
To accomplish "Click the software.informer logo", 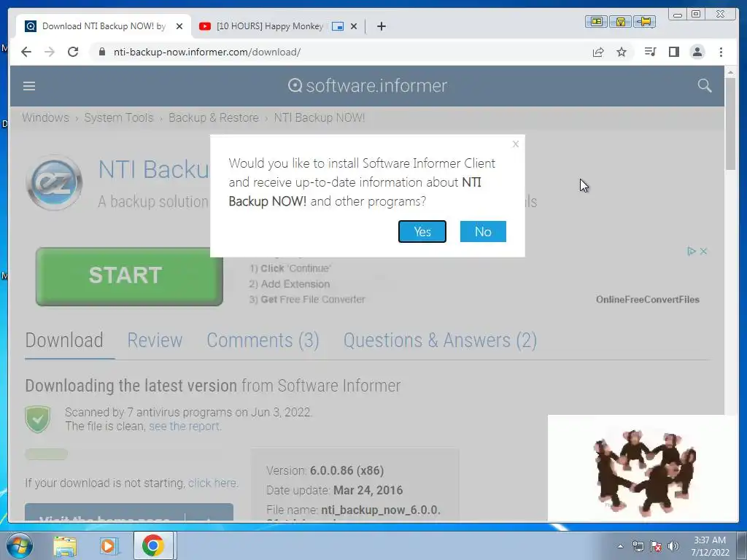I will pos(368,86).
